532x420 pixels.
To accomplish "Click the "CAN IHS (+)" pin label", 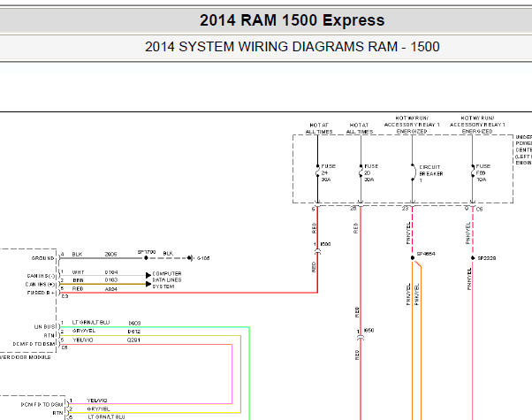I will click(x=41, y=285).
